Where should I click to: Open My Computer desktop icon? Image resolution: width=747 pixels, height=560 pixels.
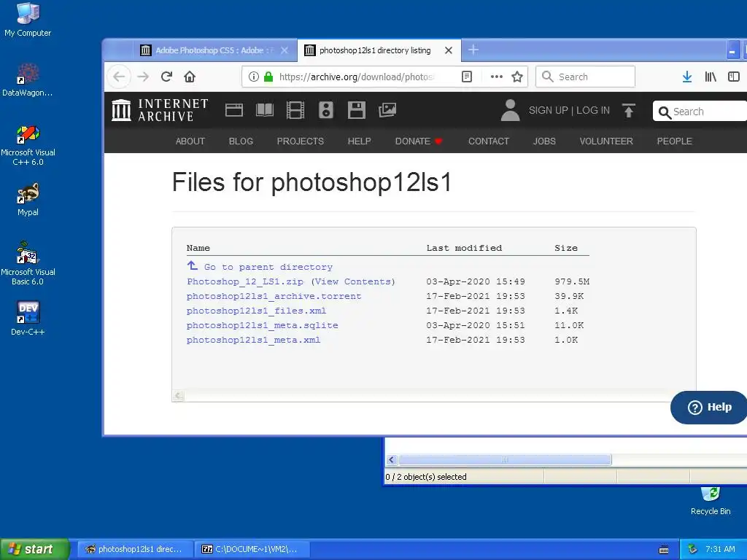(28, 19)
